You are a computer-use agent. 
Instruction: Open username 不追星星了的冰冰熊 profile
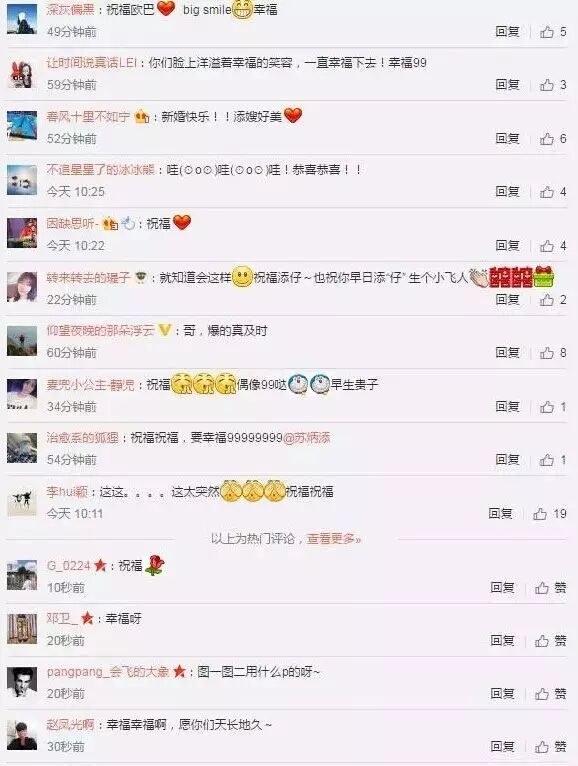100,170
